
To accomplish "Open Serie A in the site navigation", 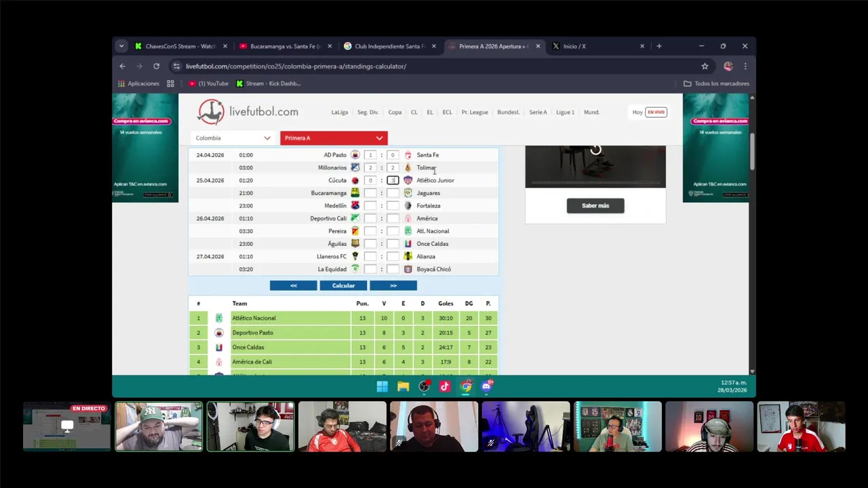I will click(x=538, y=113).
